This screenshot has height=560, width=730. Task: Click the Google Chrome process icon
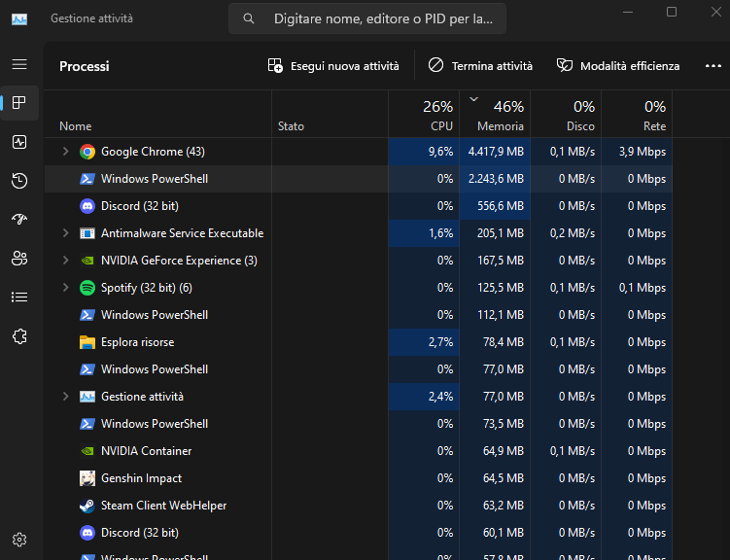pos(87,152)
